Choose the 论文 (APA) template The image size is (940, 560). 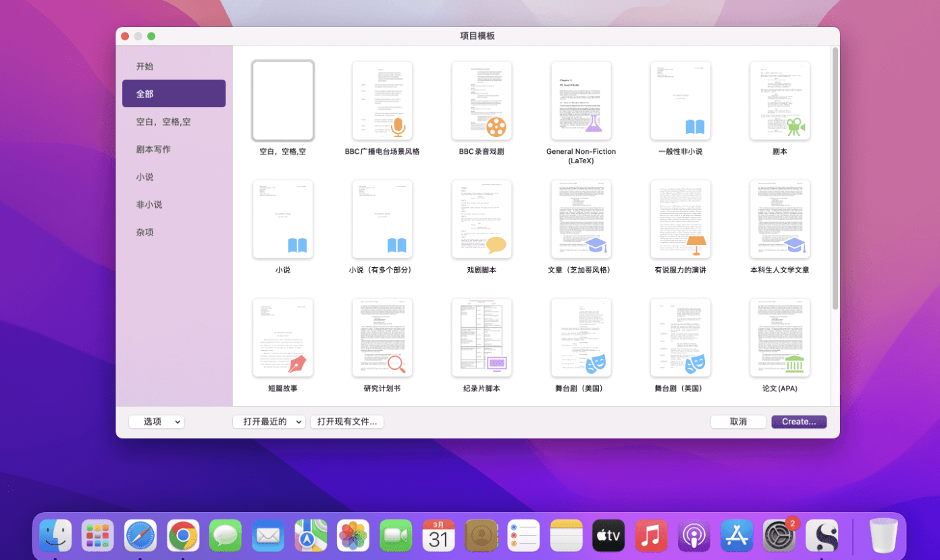point(779,338)
